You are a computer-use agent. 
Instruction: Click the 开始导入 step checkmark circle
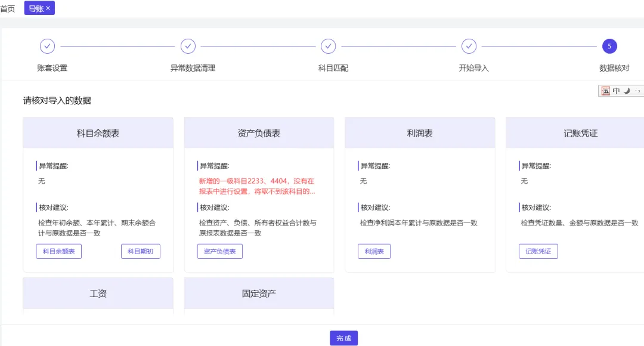[x=469, y=47]
